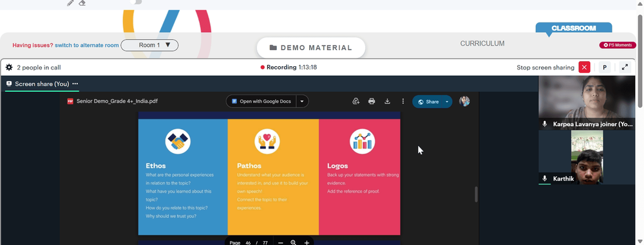Expand Share button dropdown arrow
This screenshot has height=245, width=644.
447,102
